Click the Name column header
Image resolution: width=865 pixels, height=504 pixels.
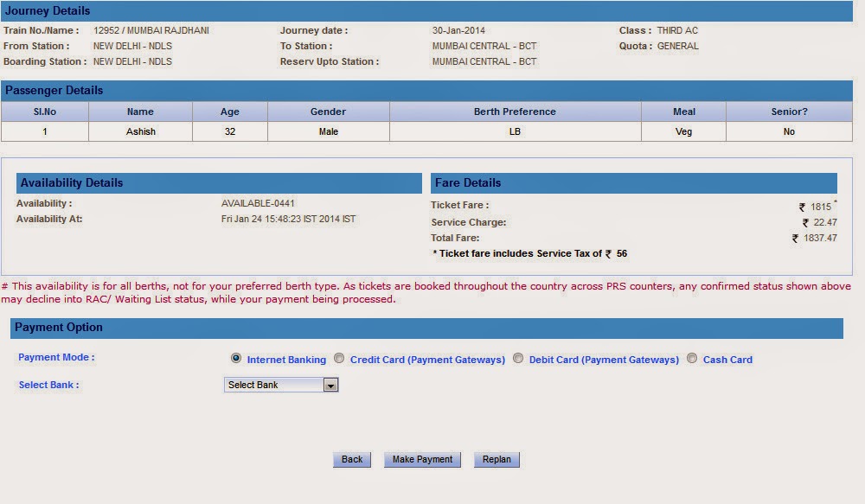click(139, 112)
